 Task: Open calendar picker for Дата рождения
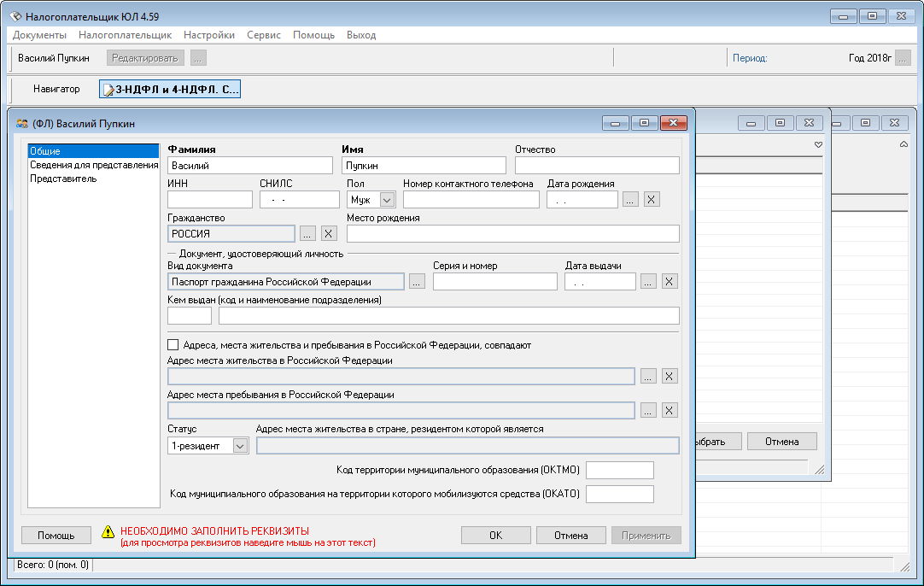click(x=630, y=200)
